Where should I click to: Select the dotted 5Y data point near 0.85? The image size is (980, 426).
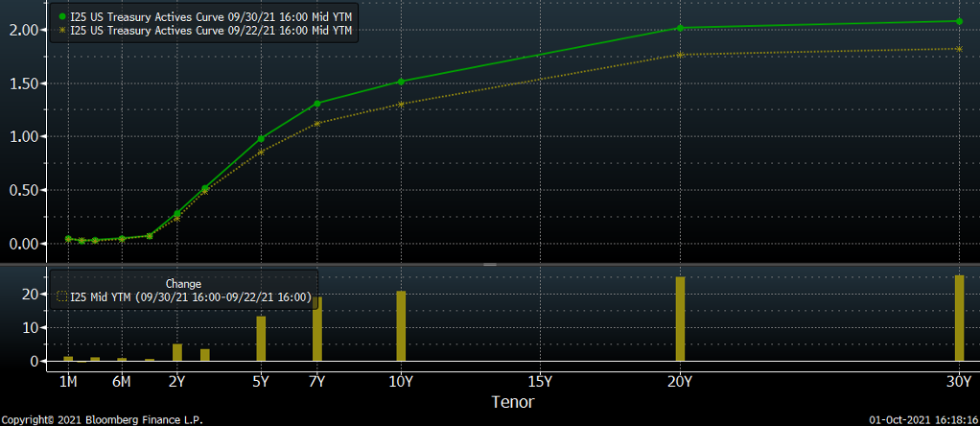(261, 152)
